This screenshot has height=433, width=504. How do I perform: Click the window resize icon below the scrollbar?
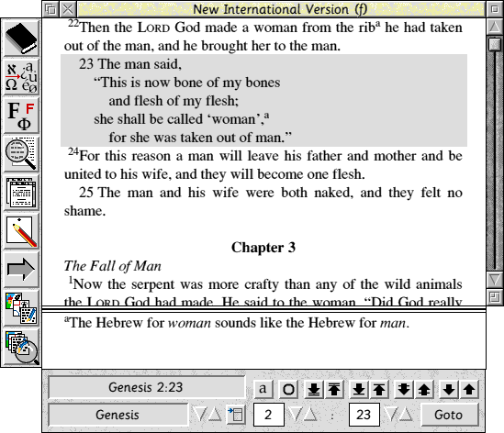[495, 297]
